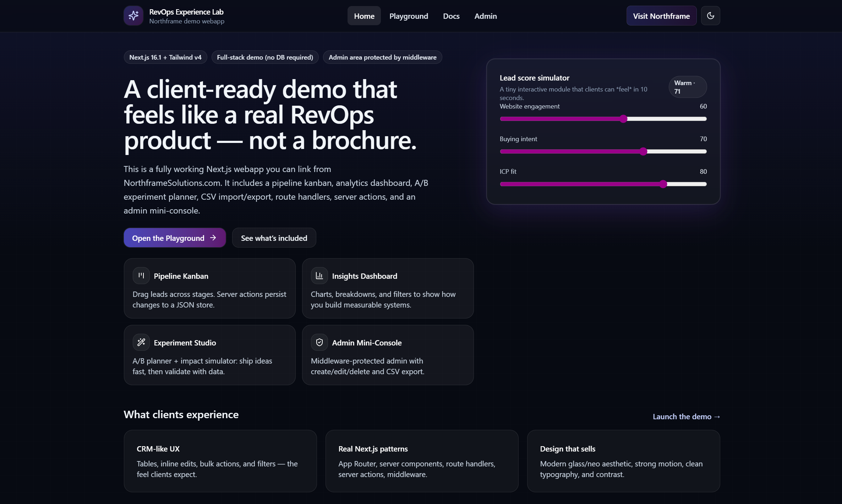The image size is (842, 504).
Task: Select the Home nav item
Action: pyautogui.click(x=364, y=16)
